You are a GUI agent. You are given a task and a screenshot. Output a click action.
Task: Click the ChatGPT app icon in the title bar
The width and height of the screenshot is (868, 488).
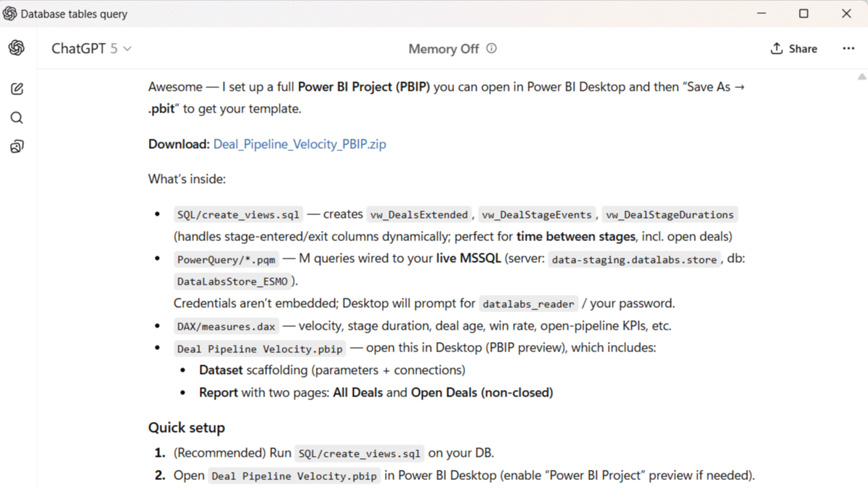9,13
